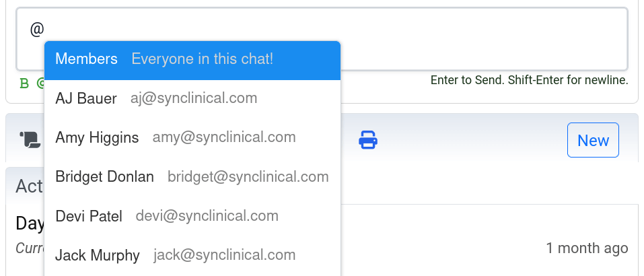Choose Jack Murphy from mention list
This screenshot has width=644, height=276.
(x=98, y=256)
